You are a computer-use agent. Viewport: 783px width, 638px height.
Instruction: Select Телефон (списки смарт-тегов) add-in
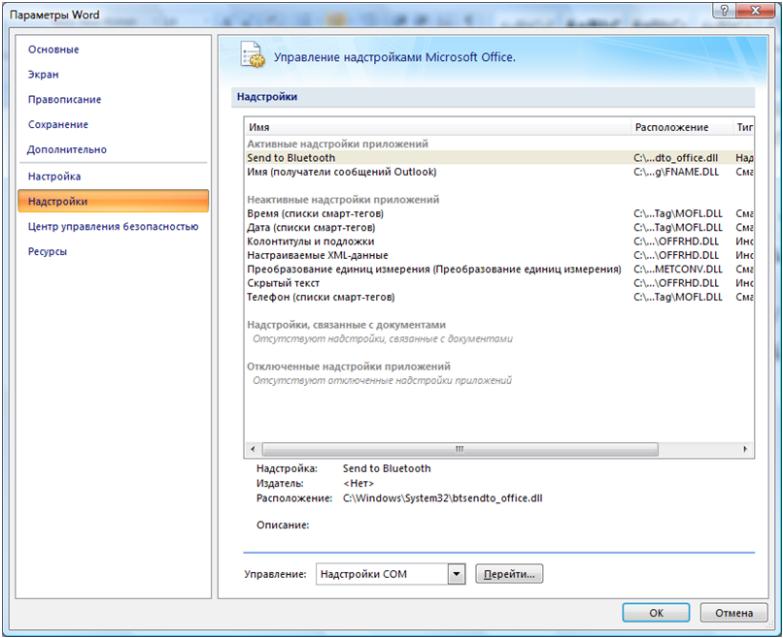coord(499,297)
